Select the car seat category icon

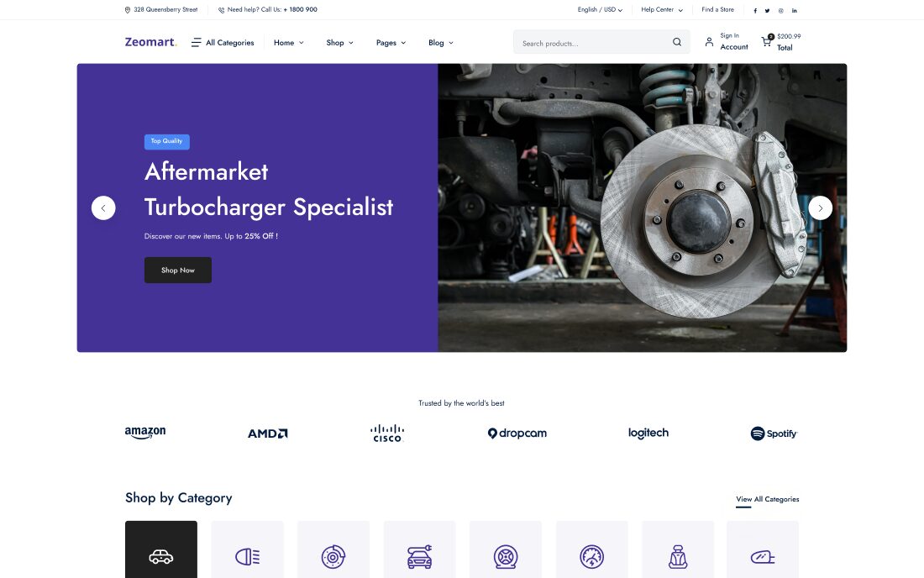pyautogui.click(x=677, y=556)
